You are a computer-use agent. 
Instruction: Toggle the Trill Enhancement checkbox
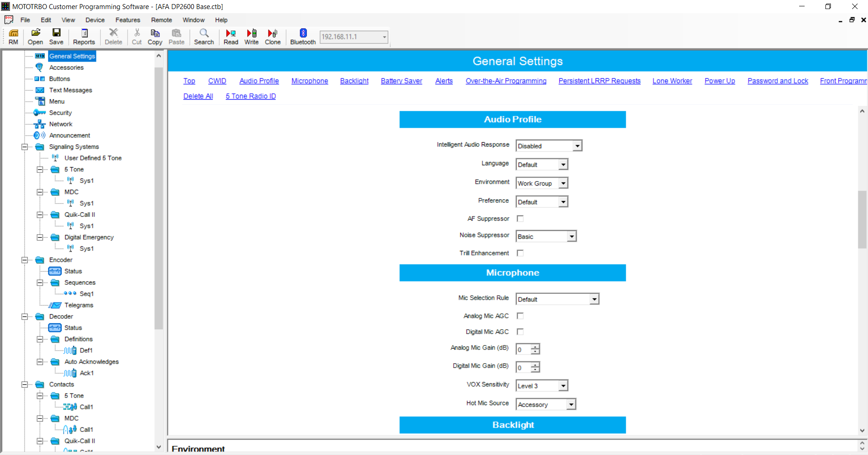click(x=520, y=253)
